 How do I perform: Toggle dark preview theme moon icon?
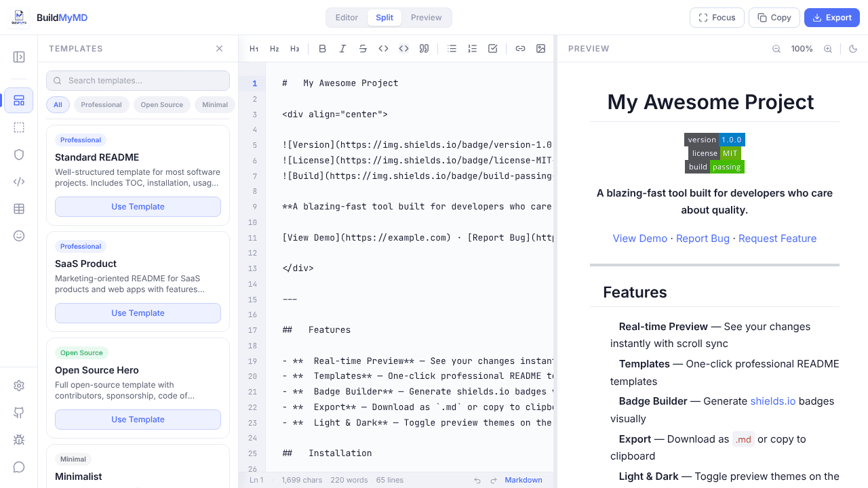coord(853,49)
